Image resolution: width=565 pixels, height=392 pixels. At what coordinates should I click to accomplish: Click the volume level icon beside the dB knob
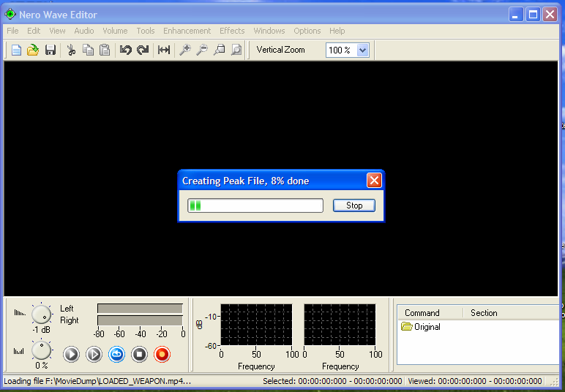[x=20, y=313]
